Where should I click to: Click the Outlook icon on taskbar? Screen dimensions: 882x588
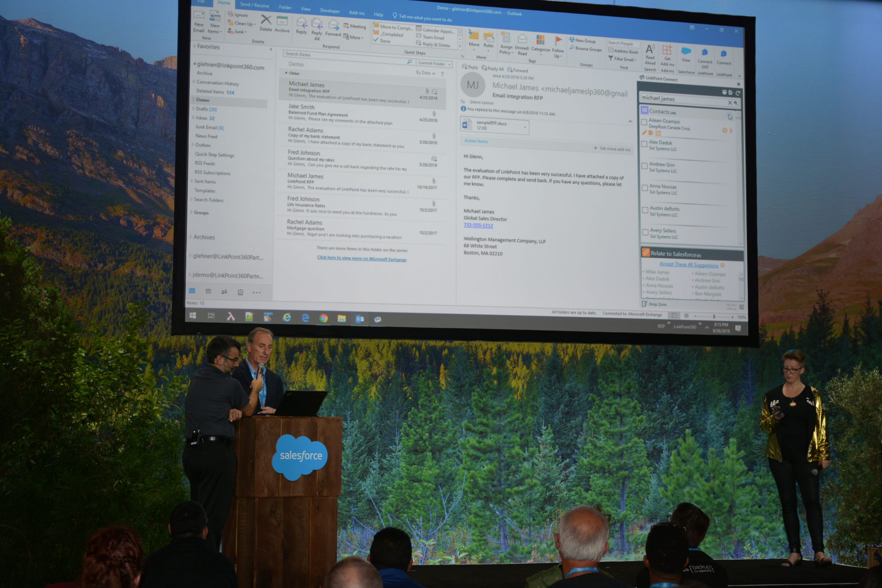(360, 319)
